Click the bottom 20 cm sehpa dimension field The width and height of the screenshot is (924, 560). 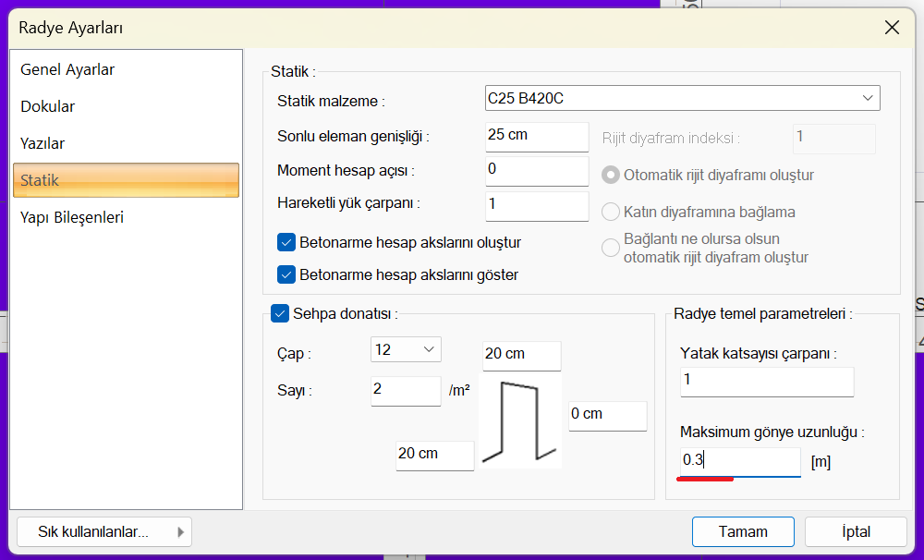click(x=435, y=455)
